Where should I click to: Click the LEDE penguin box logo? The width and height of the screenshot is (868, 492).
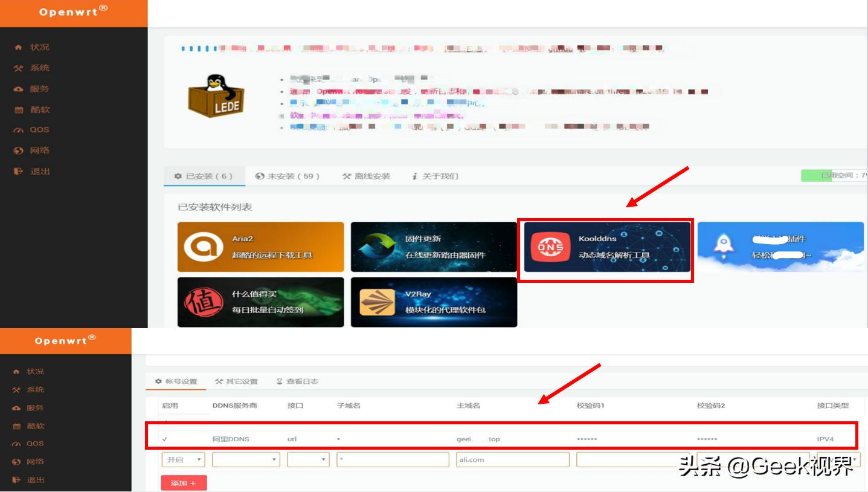click(x=217, y=95)
